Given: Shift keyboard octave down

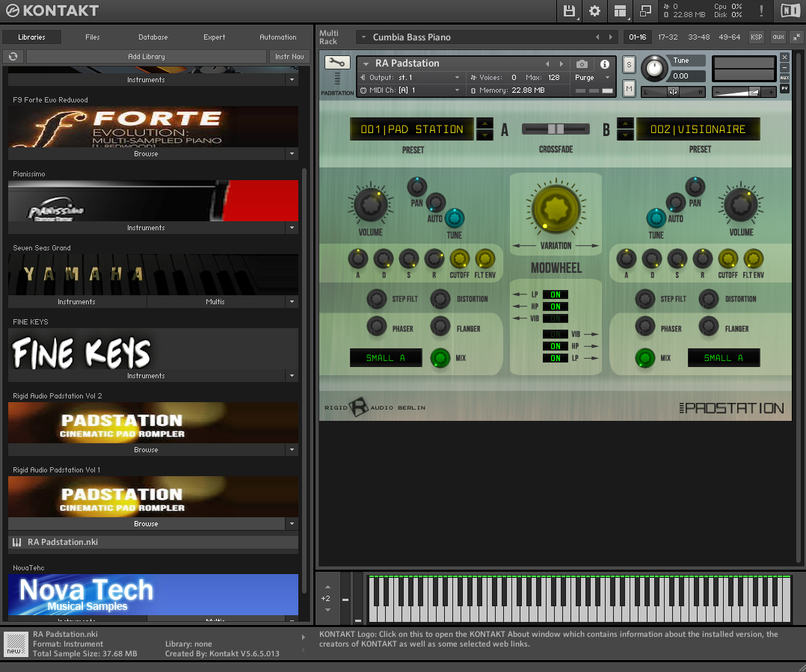Looking at the screenshot, I should pos(328,610).
